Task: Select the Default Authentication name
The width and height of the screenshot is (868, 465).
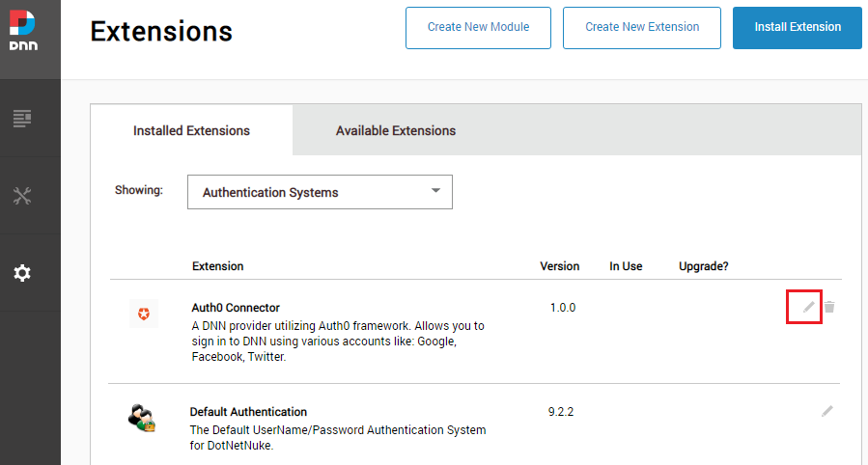Action: tap(248, 412)
